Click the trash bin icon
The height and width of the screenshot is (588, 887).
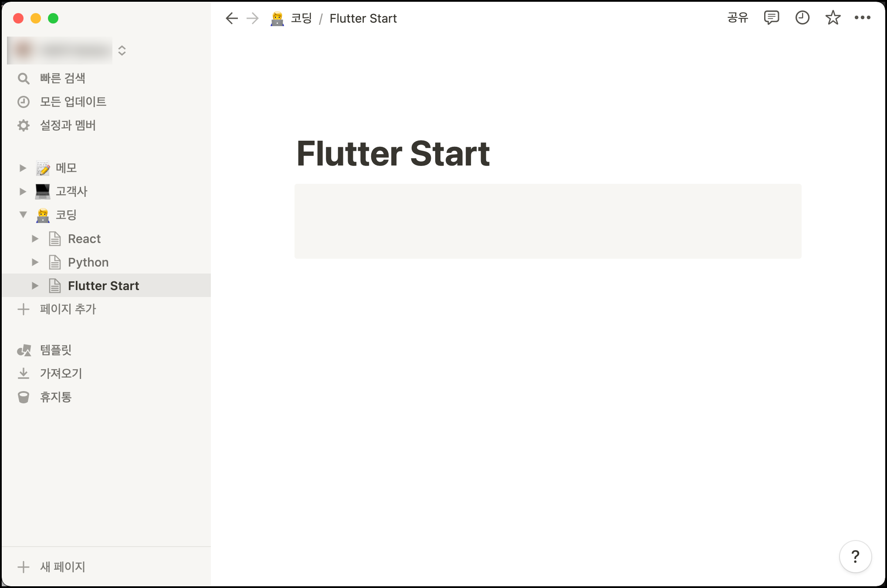pos(24,397)
